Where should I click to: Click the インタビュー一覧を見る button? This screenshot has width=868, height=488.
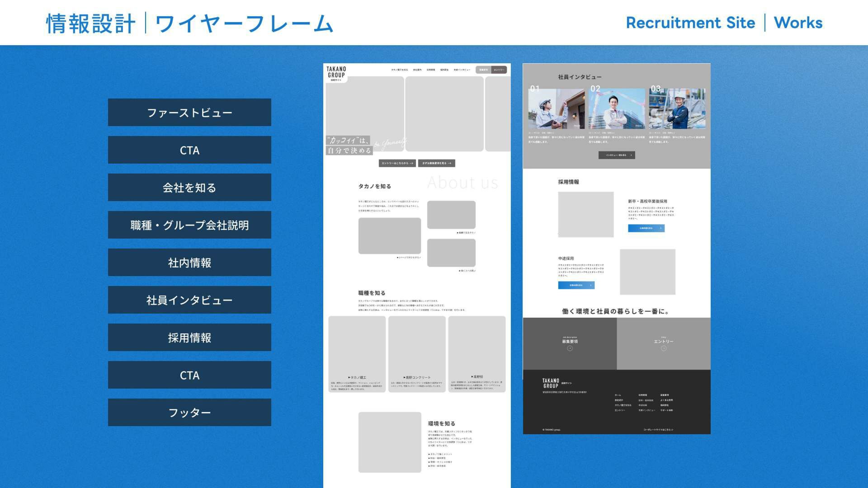(x=617, y=155)
